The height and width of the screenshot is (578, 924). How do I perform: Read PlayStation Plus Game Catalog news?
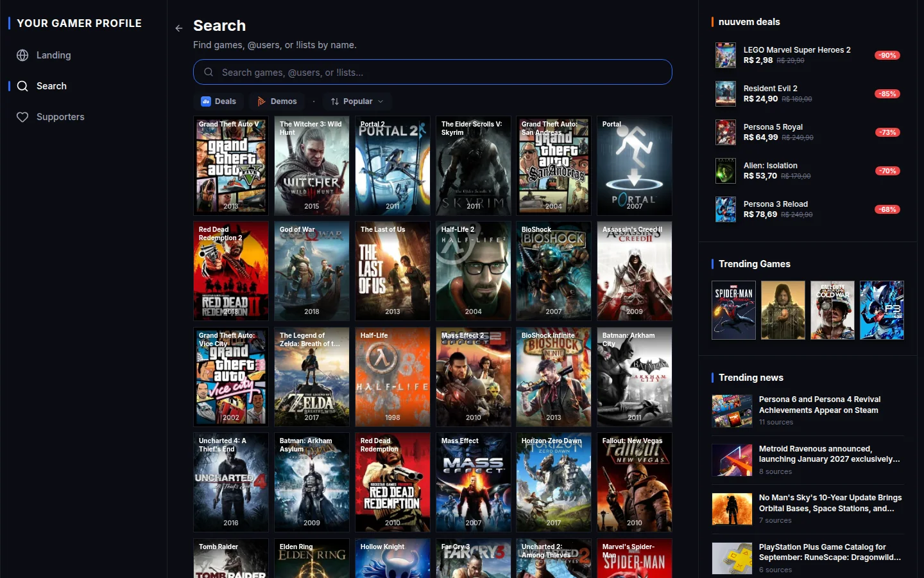[x=808, y=558]
